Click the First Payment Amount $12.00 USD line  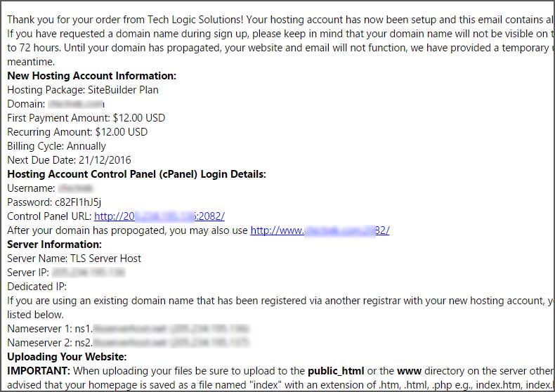pos(86,118)
